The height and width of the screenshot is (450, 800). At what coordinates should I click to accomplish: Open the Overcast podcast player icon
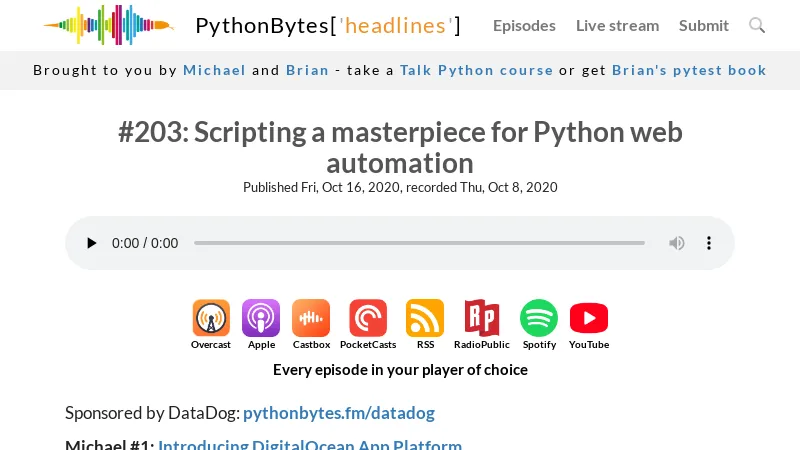[211, 319]
